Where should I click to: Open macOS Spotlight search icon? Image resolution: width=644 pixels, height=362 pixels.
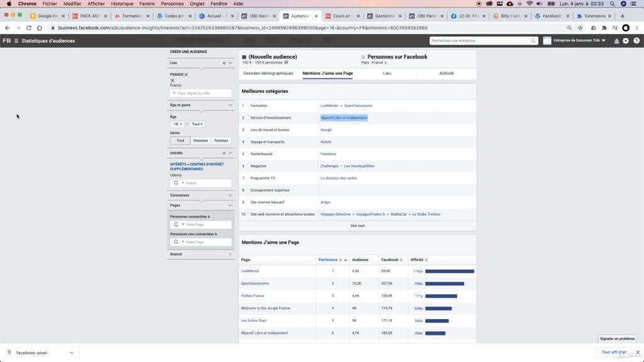tap(612, 4)
